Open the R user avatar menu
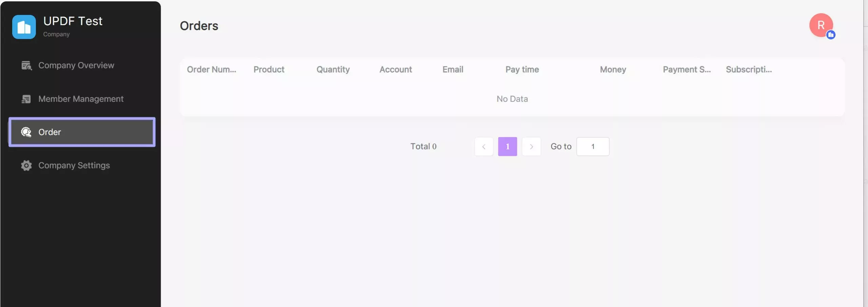 click(x=821, y=25)
